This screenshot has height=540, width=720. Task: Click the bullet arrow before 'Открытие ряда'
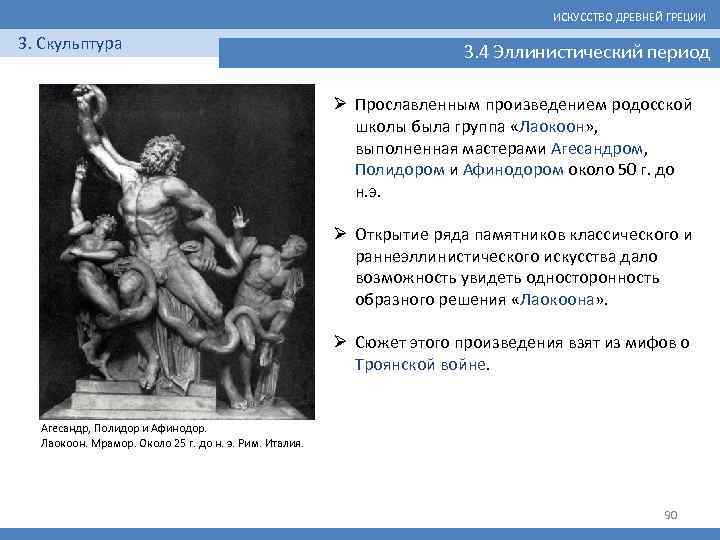pyautogui.click(x=340, y=234)
